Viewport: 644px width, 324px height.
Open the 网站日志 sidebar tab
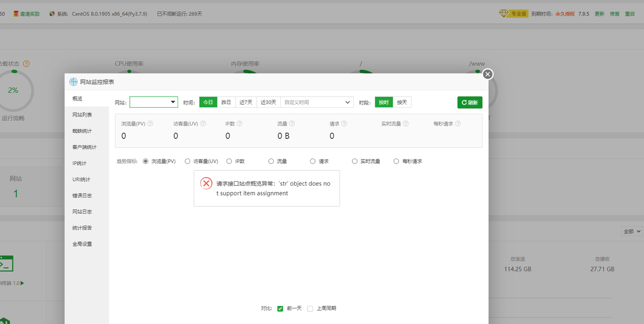click(87, 211)
